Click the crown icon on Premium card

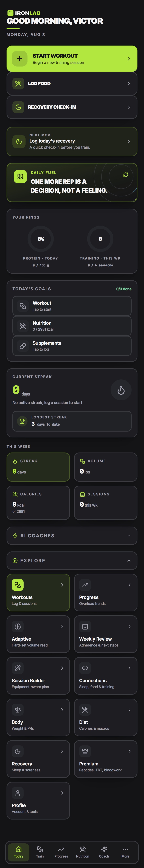(x=85, y=751)
